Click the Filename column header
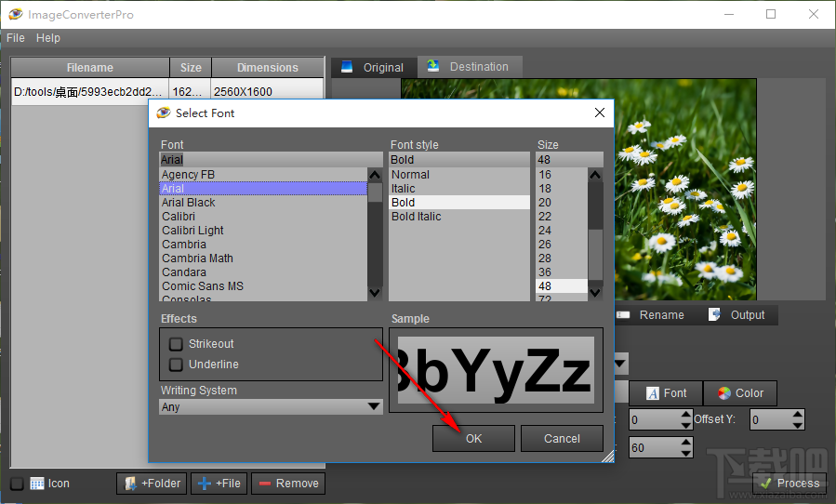This screenshot has width=836, height=504. point(90,68)
